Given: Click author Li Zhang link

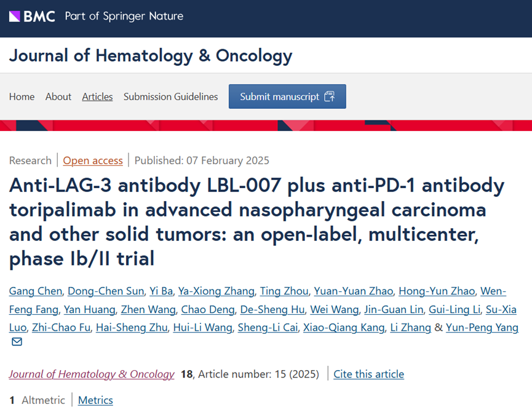Looking at the screenshot, I should tap(411, 328).
